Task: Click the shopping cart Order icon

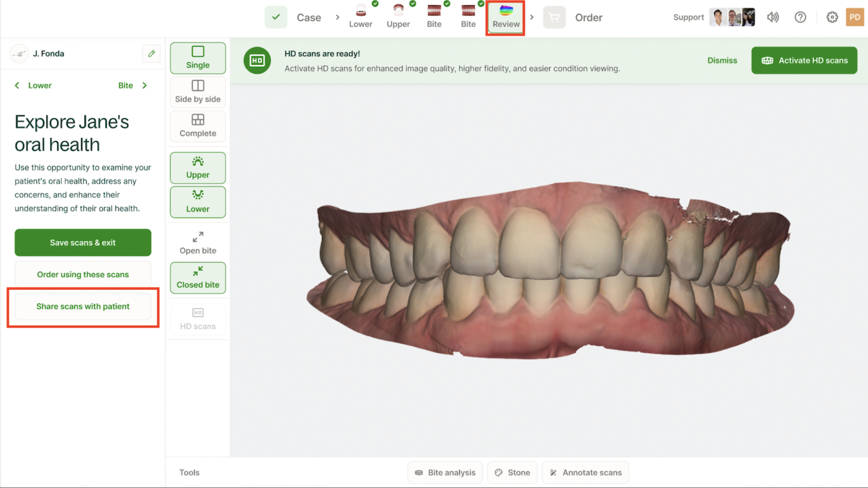Action: pos(554,17)
